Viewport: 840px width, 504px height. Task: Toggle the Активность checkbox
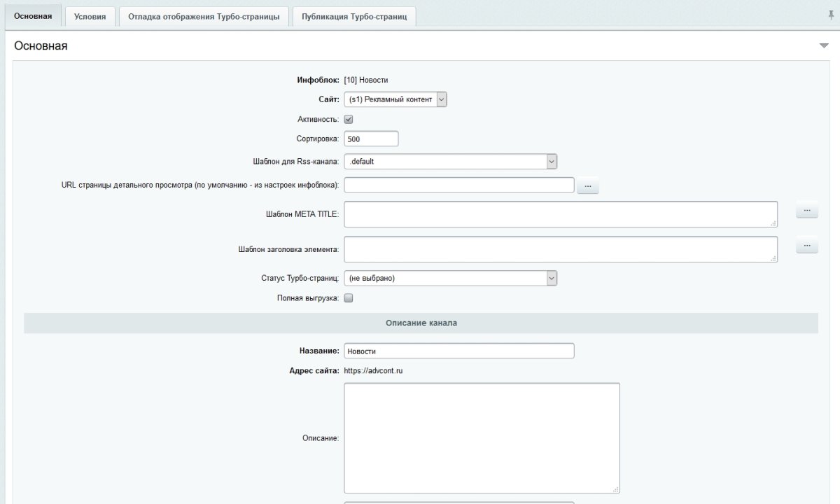pos(349,119)
